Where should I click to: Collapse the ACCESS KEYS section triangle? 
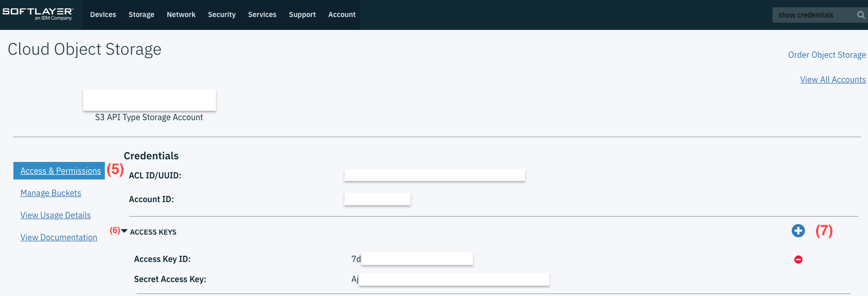(124, 231)
